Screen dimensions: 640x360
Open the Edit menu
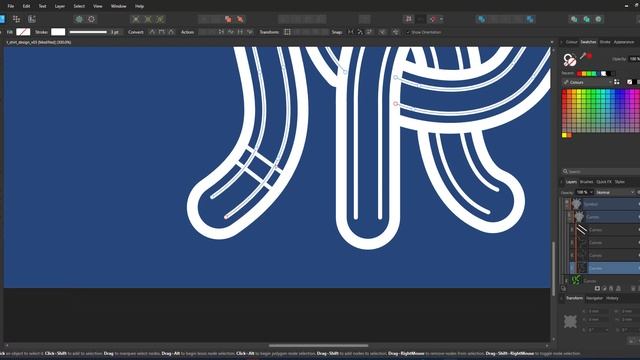pos(26,6)
